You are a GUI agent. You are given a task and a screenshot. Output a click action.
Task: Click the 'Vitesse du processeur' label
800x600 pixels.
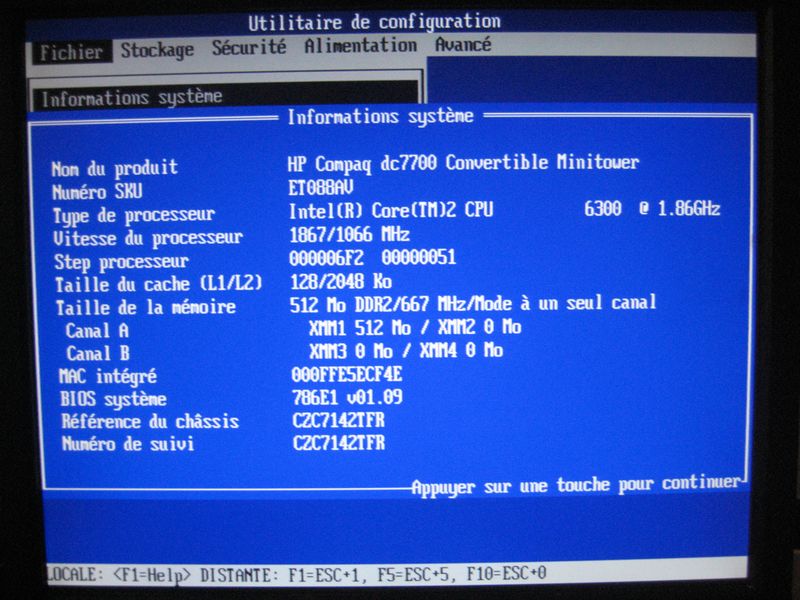click(148, 238)
